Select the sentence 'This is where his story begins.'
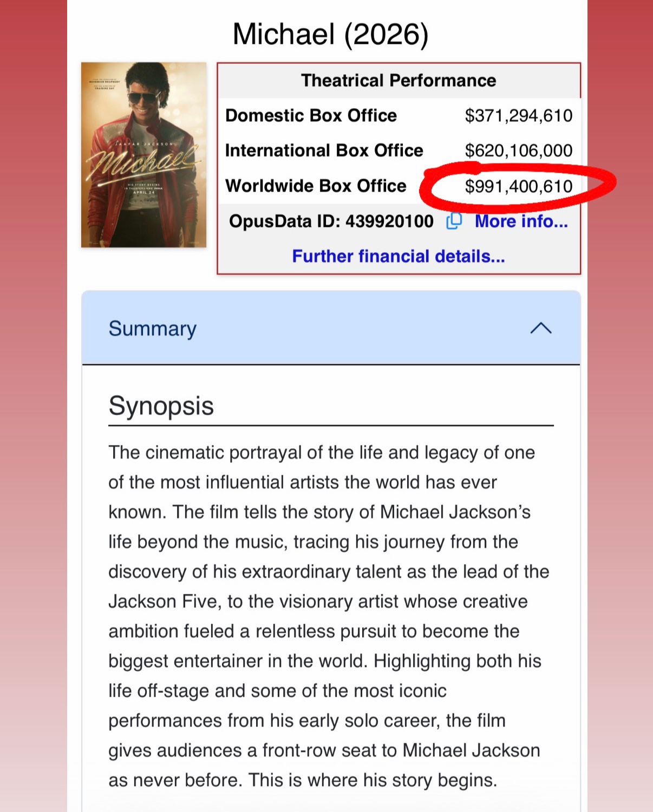This screenshot has width=653, height=812. point(373,780)
